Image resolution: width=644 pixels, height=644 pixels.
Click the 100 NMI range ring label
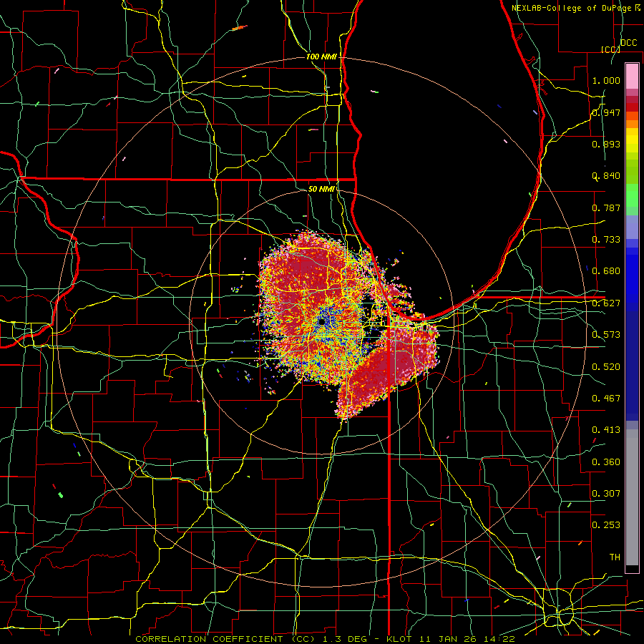pyautogui.click(x=321, y=57)
